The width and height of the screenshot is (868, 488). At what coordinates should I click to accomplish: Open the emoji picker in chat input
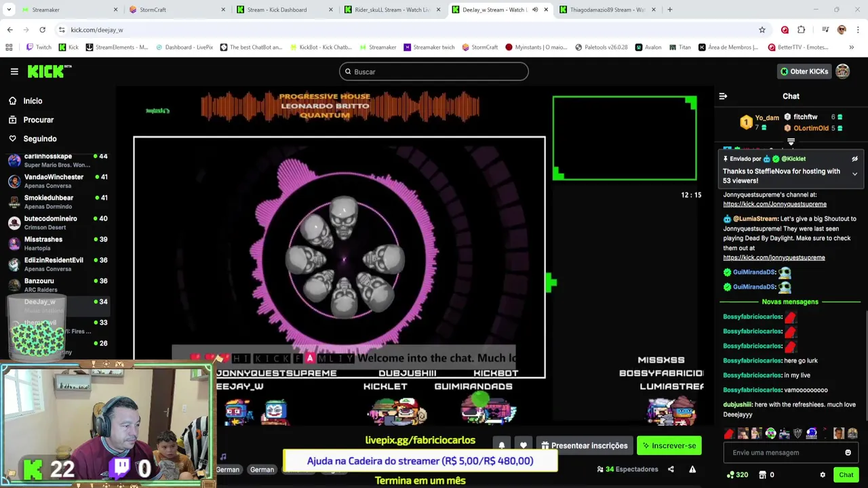(848, 453)
